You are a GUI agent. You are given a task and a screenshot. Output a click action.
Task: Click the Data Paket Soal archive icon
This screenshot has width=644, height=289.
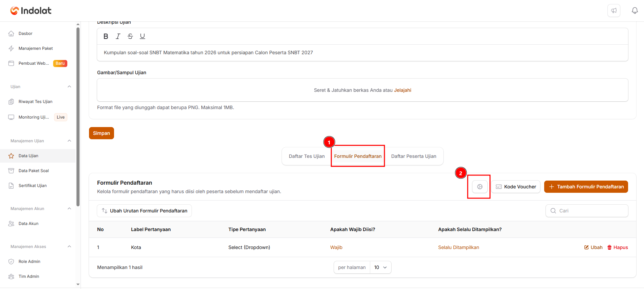pos(11,171)
